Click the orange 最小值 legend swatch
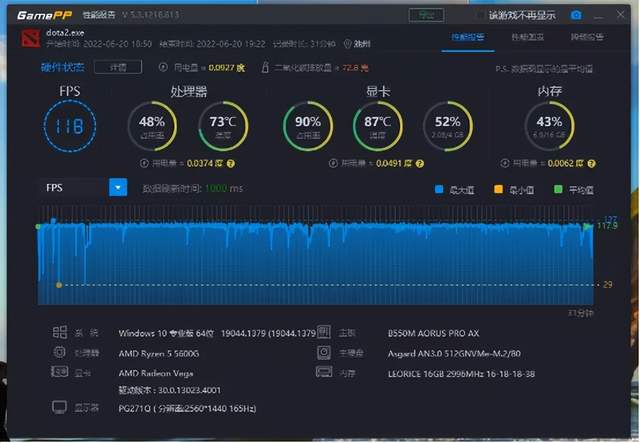 [498, 189]
